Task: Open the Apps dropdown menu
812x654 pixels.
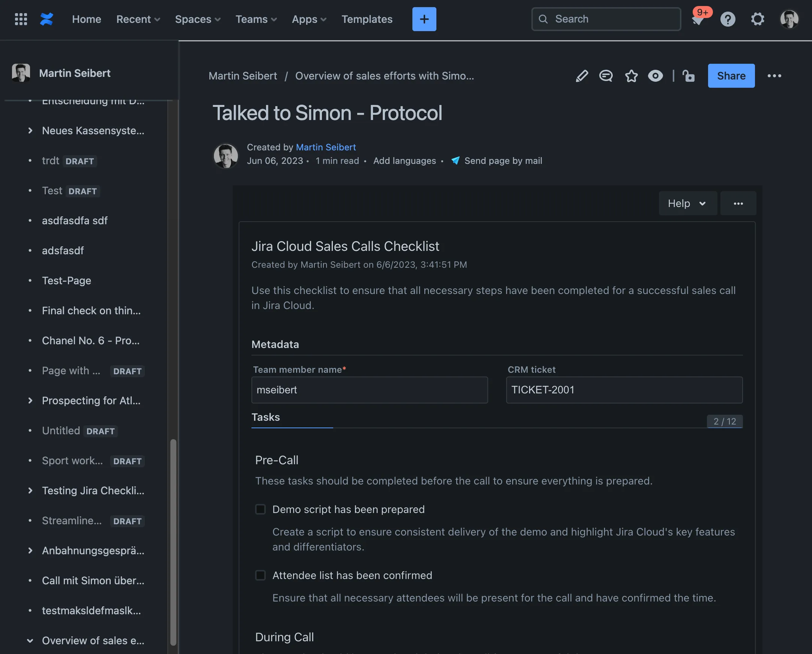Action: [x=309, y=19]
